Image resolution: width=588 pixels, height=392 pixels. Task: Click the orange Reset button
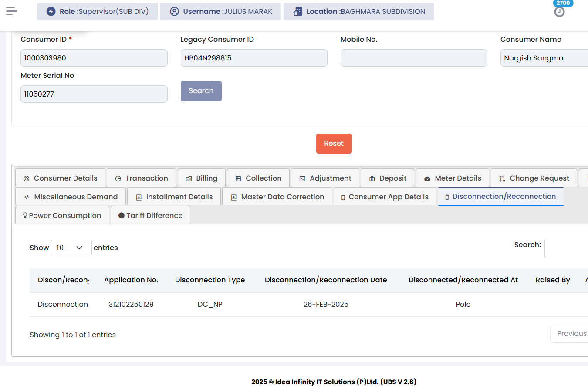tap(334, 144)
